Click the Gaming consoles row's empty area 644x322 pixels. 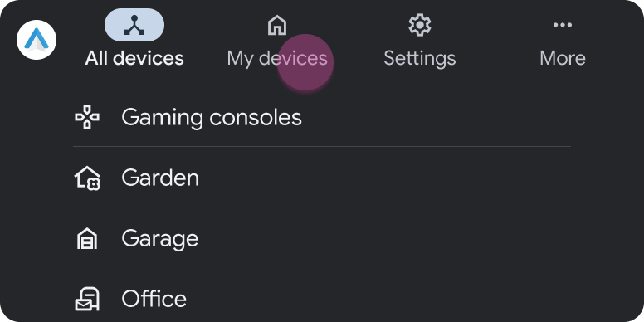(437, 117)
